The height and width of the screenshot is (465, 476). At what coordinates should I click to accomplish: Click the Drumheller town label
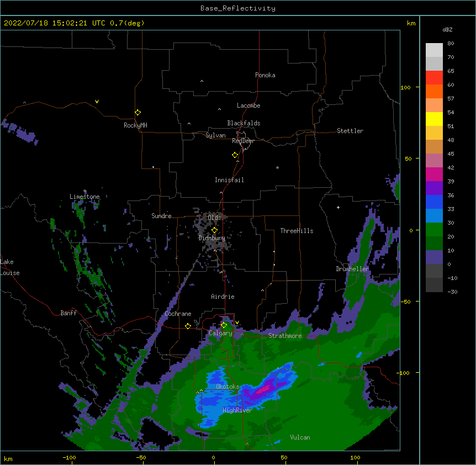[352, 269]
